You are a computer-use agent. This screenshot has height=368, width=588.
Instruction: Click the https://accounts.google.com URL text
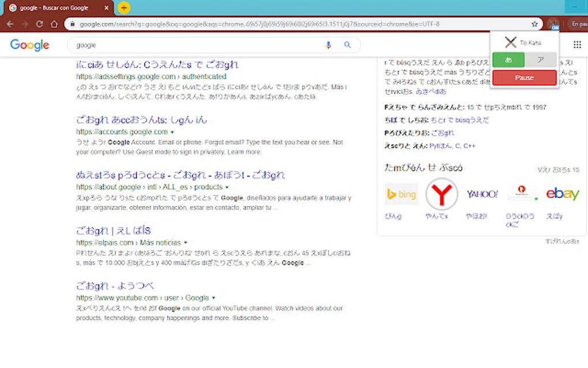pyautogui.click(x=122, y=132)
